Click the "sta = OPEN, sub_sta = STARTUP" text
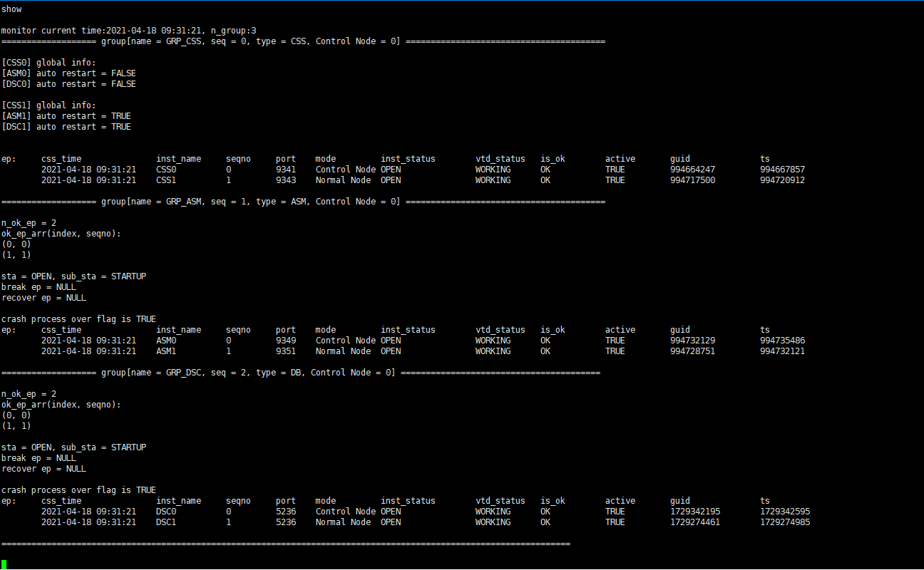 point(74,276)
